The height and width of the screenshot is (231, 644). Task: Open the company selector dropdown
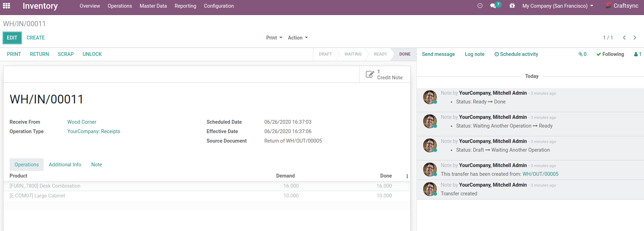click(x=558, y=6)
